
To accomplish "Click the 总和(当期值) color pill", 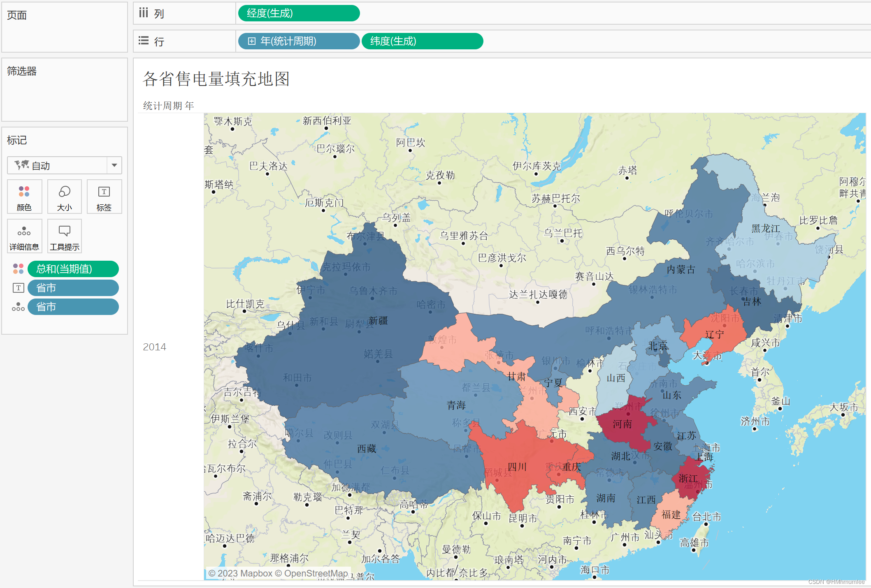I will (73, 269).
